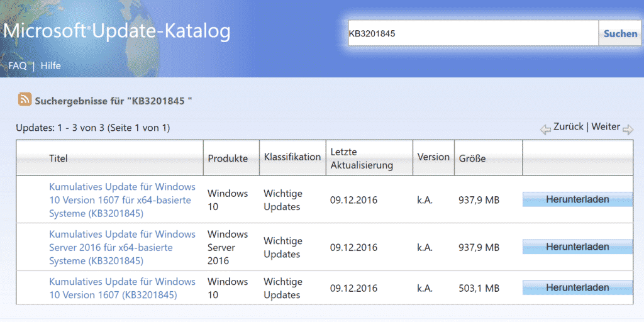Image resolution: width=644 pixels, height=322 pixels.
Task: Open the FAQ link
Action: pos(17,65)
